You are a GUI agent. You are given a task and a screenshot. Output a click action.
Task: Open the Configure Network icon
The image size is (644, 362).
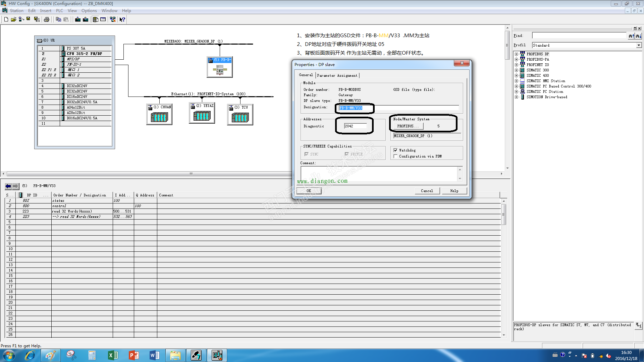113,19
